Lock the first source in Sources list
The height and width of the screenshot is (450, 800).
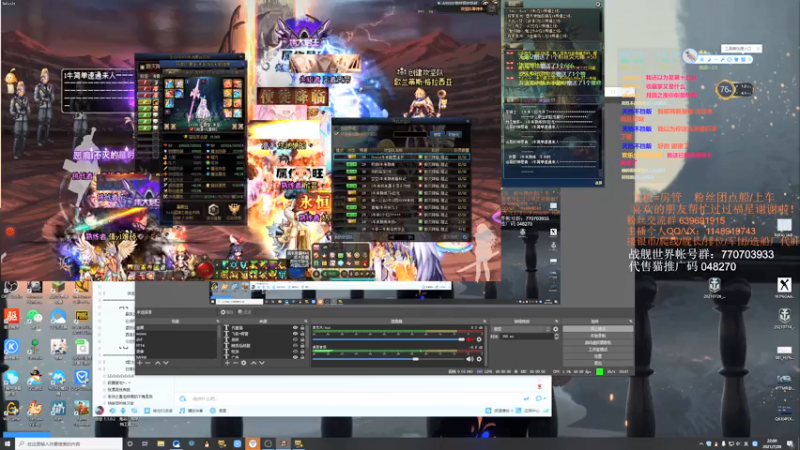(302, 328)
